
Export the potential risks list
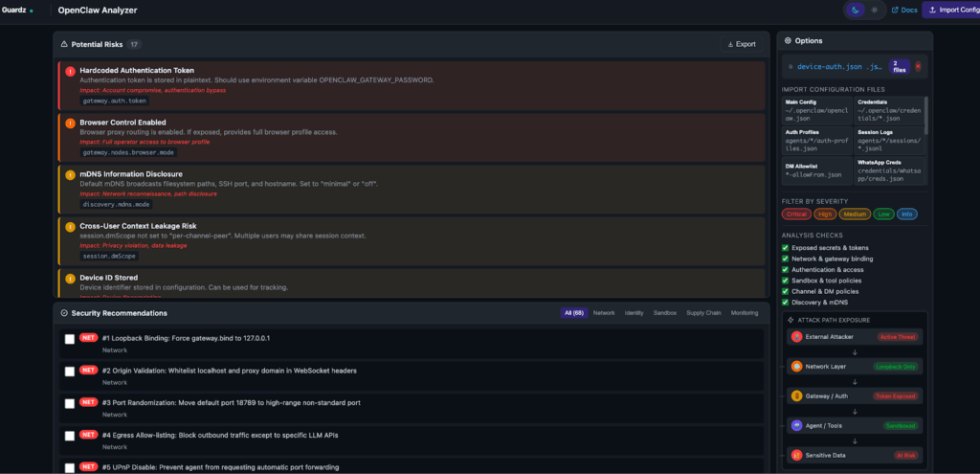click(742, 44)
